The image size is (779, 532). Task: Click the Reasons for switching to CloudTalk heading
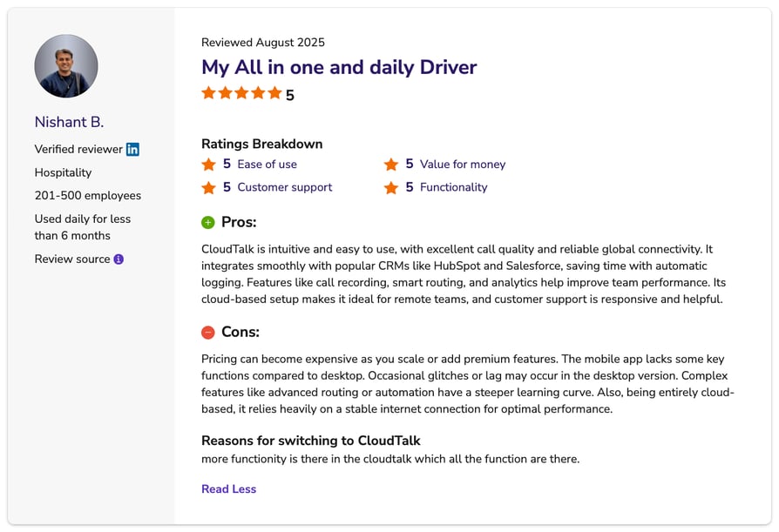[310, 441]
